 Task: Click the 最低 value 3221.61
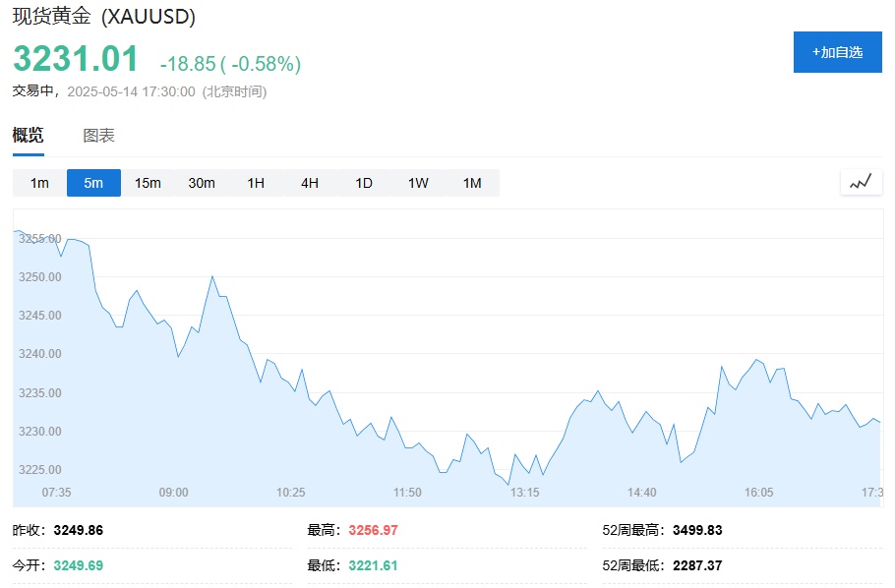click(x=373, y=565)
